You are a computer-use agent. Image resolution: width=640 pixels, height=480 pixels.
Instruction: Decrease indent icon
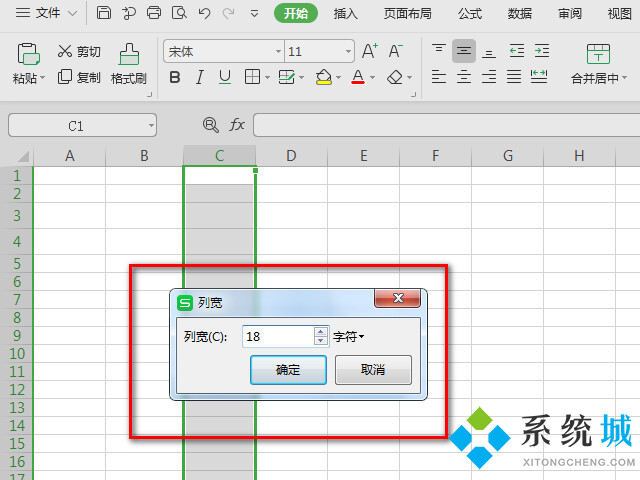[517, 51]
